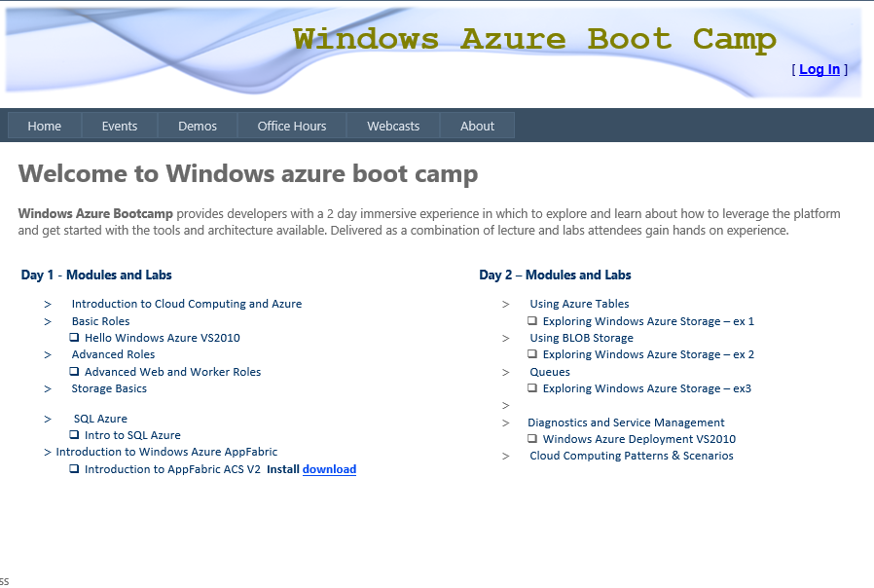Click the About menu item
This screenshot has height=588, width=874.
click(477, 126)
